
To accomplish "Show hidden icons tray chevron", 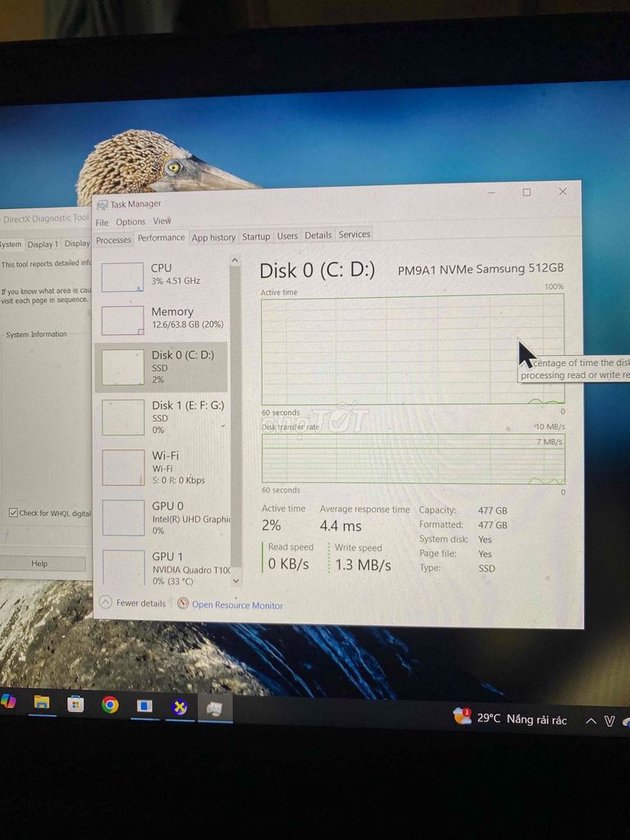I will (591, 721).
